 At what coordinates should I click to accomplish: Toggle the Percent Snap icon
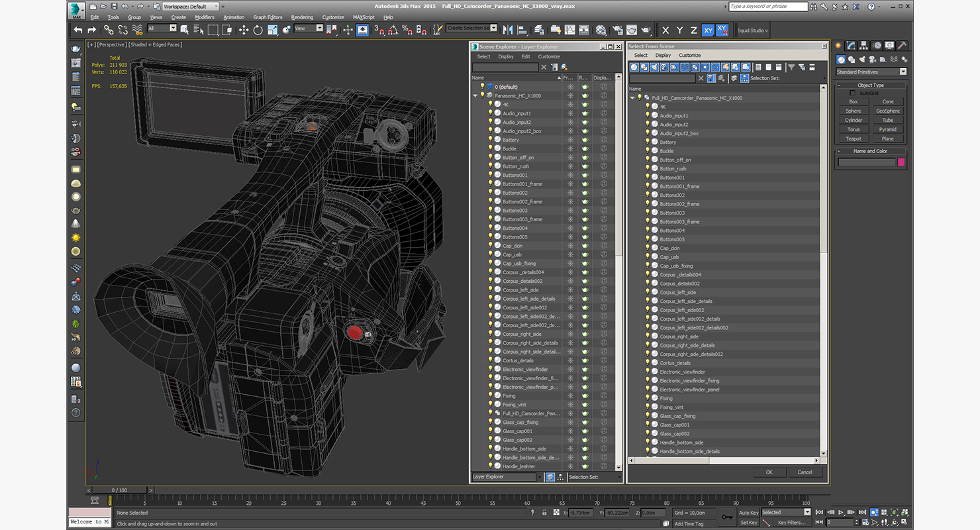(x=408, y=30)
